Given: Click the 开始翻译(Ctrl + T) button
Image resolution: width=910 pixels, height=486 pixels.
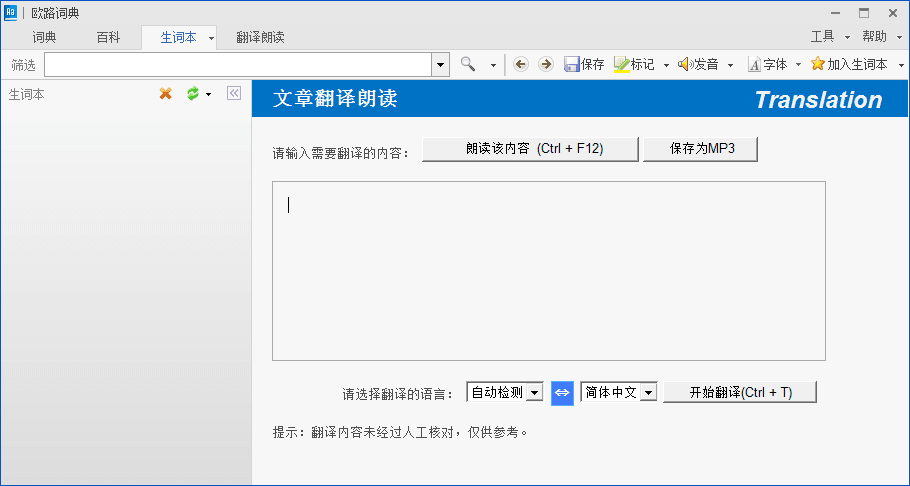Looking at the screenshot, I should (740, 392).
